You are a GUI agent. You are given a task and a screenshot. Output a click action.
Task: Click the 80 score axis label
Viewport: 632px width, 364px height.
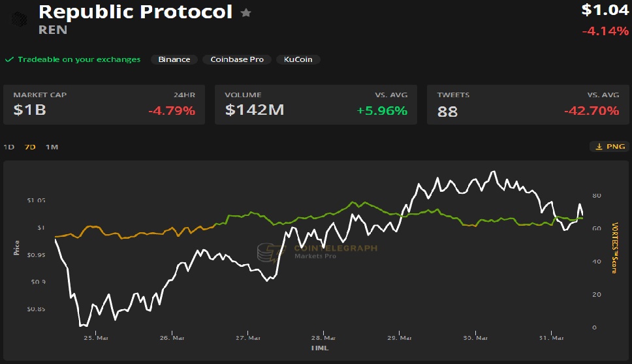tap(597, 195)
